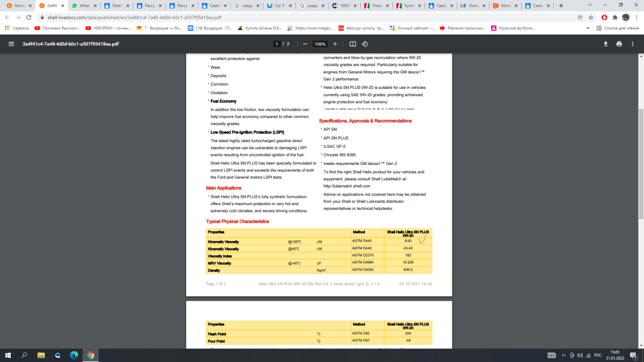Open Windows taskbar search
The height and width of the screenshot is (362, 644).
pyautogui.click(x=24, y=355)
